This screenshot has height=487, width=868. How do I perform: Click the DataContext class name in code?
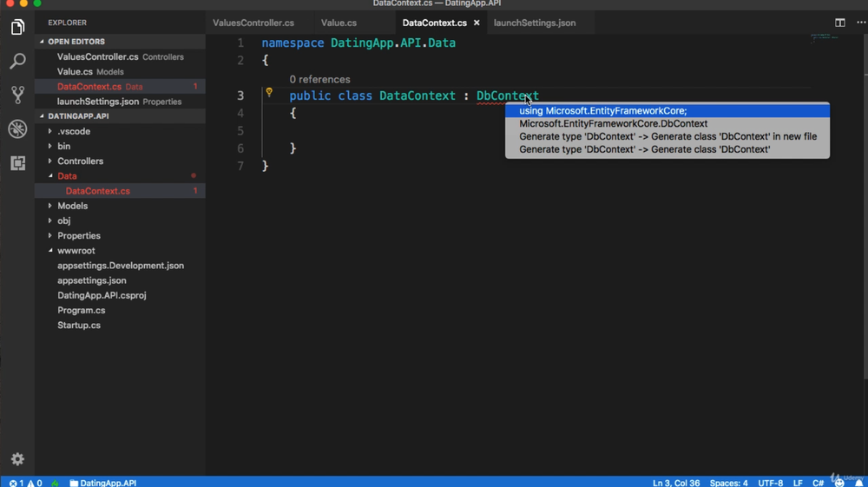(418, 95)
